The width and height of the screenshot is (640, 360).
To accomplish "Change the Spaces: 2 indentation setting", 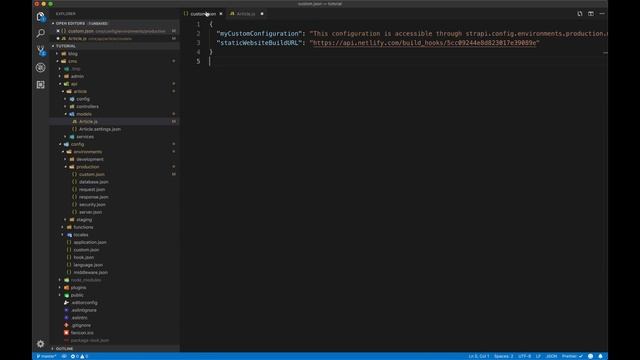I will 504,356.
